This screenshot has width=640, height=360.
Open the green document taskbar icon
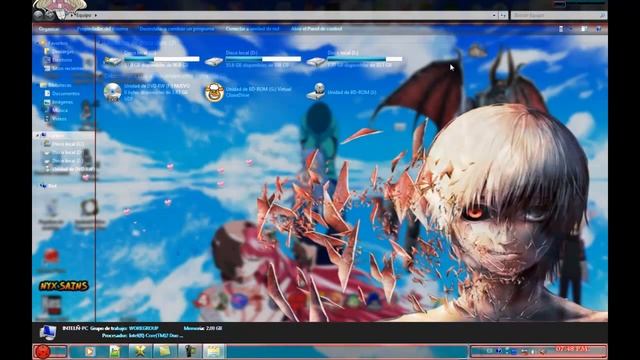click(x=115, y=351)
